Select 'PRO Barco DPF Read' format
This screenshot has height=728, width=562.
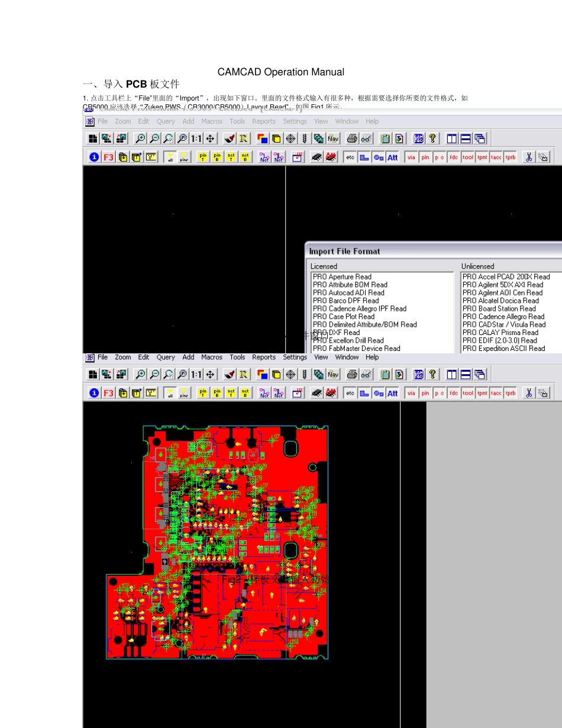(346, 301)
